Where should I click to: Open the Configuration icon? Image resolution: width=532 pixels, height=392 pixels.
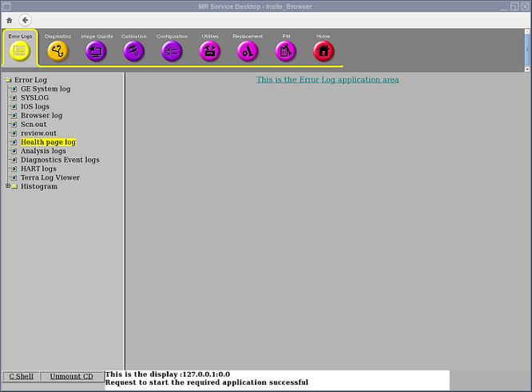[172, 51]
